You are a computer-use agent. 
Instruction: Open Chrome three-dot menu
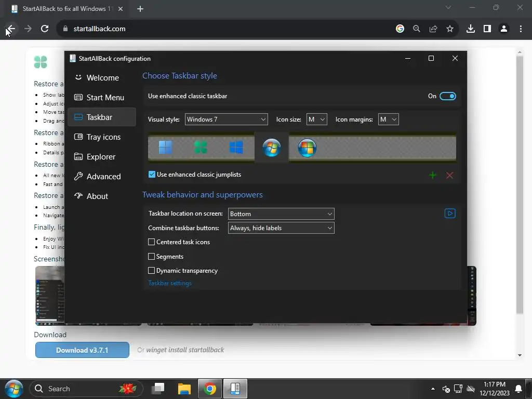pyautogui.click(x=521, y=29)
